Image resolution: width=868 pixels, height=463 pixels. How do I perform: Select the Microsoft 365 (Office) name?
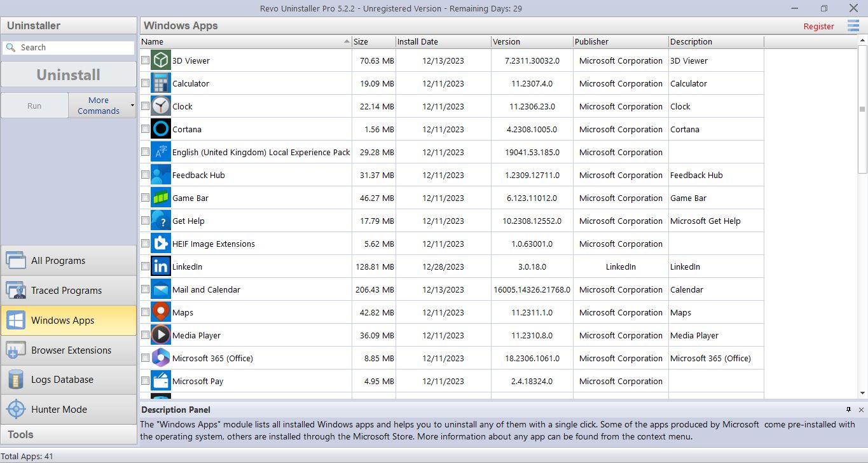point(212,358)
